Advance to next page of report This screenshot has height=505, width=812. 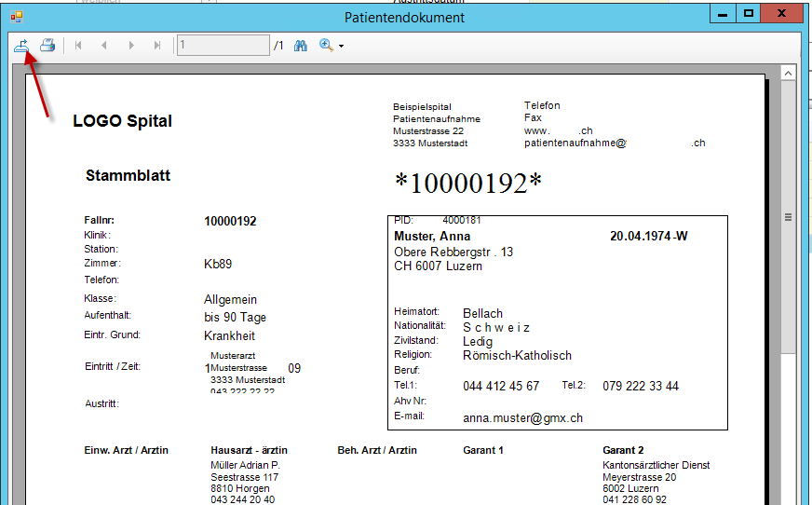(x=131, y=45)
